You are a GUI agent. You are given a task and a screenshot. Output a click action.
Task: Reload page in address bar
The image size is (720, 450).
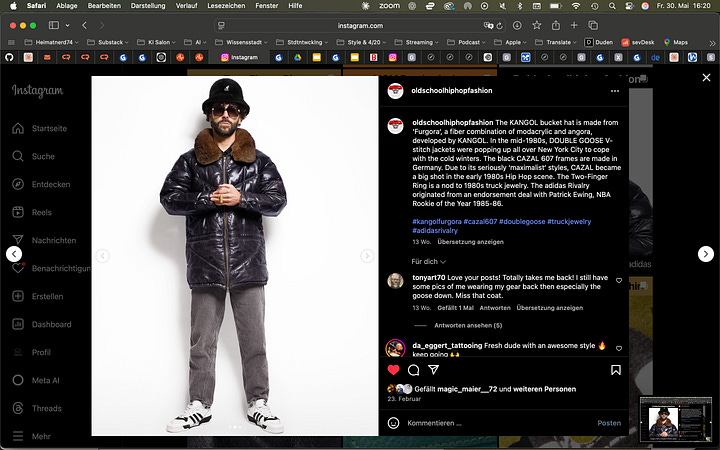[500, 26]
